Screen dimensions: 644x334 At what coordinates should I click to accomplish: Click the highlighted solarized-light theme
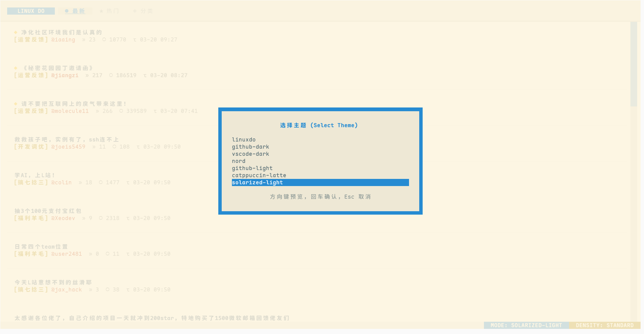[x=320, y=182]
